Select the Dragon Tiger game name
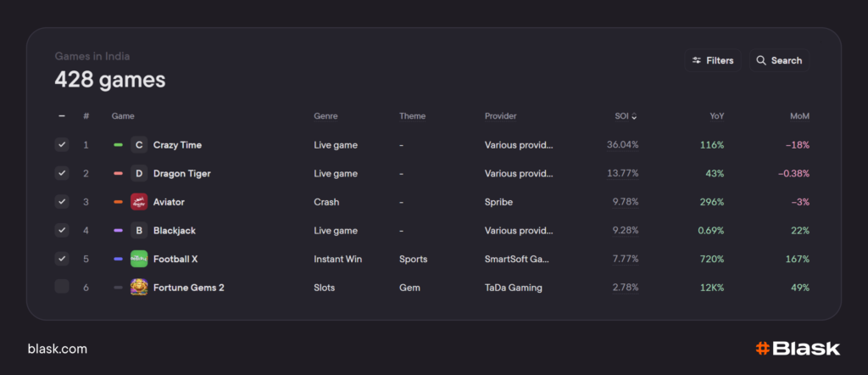This screenshot has width=868, height=375. 181,174
